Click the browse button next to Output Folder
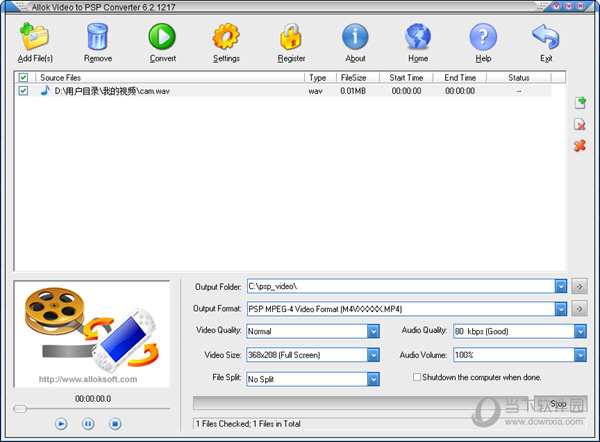This screenshot has height=442, width=600. click(579, 286)
